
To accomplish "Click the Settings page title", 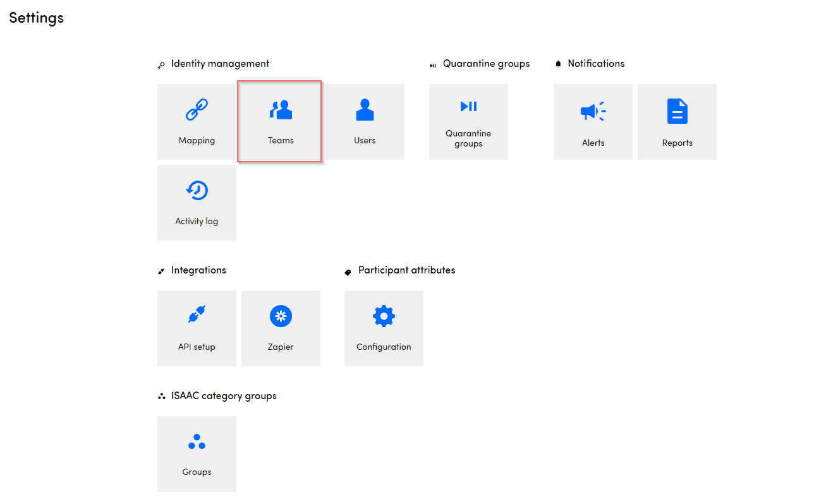I will coord(37,18).
